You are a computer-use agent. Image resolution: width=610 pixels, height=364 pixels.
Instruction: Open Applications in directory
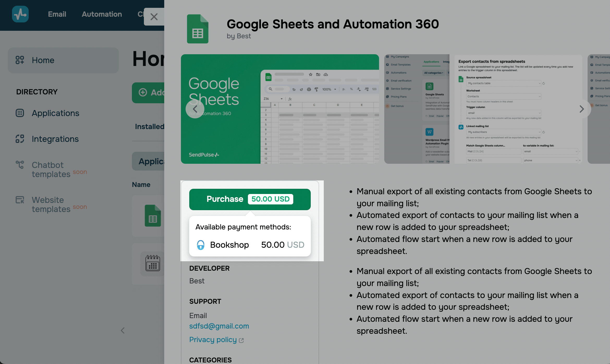click(x=56, y=113)
